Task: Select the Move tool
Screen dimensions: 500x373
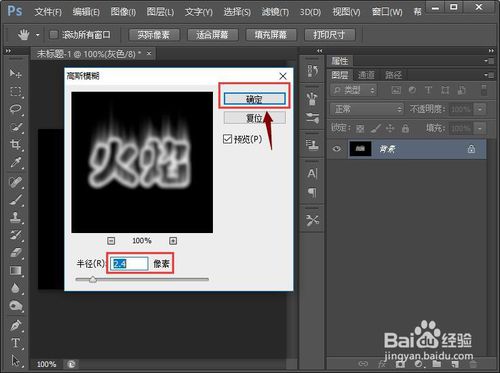Action: [x=15, y=73]
